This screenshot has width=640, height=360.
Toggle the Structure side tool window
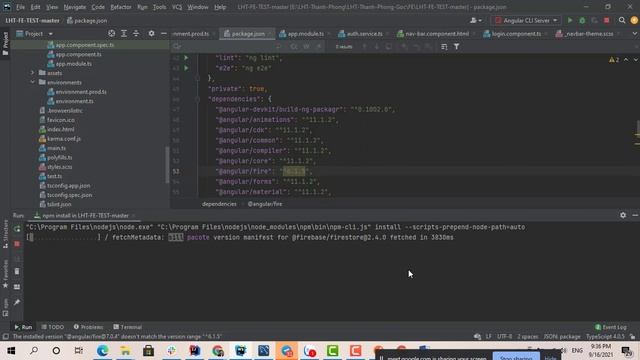coord(5,234)
